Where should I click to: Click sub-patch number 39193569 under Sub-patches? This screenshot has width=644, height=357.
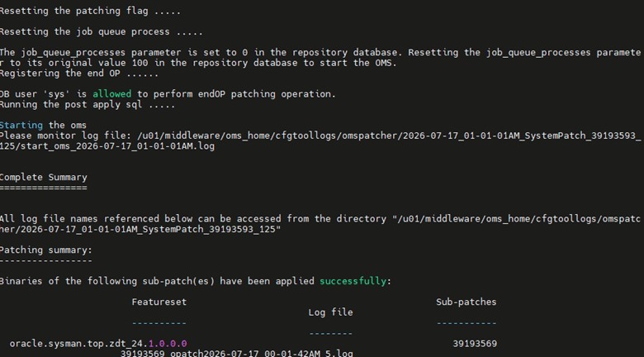[475, 344]
